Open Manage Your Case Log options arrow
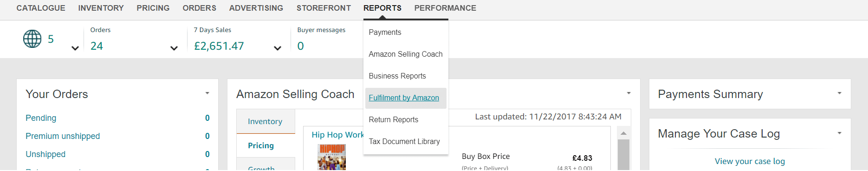This screenshot has height=171, width=868. pyautogui.click(x=839, y=133)
